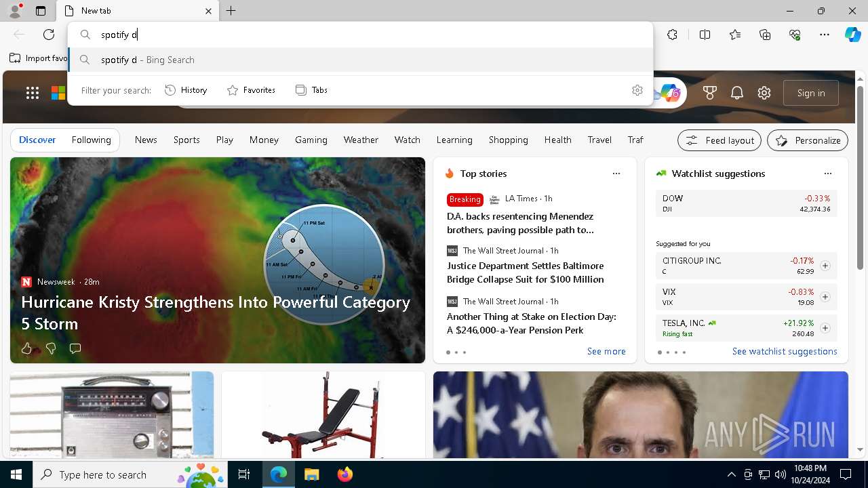Screen dimensions: 868x488
Task: Open Browser essentials heart icon
Action: pyautogui.click(x=795, y=35)
